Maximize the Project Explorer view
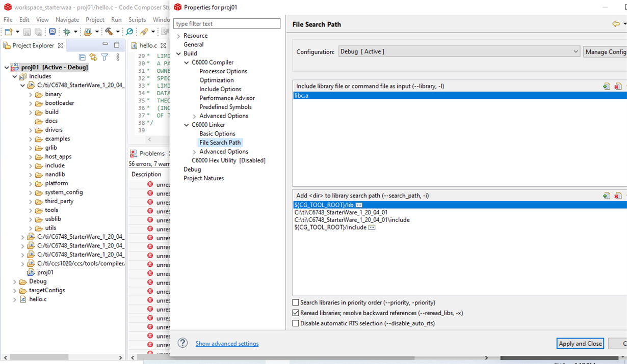 click(x=116, y=45)
